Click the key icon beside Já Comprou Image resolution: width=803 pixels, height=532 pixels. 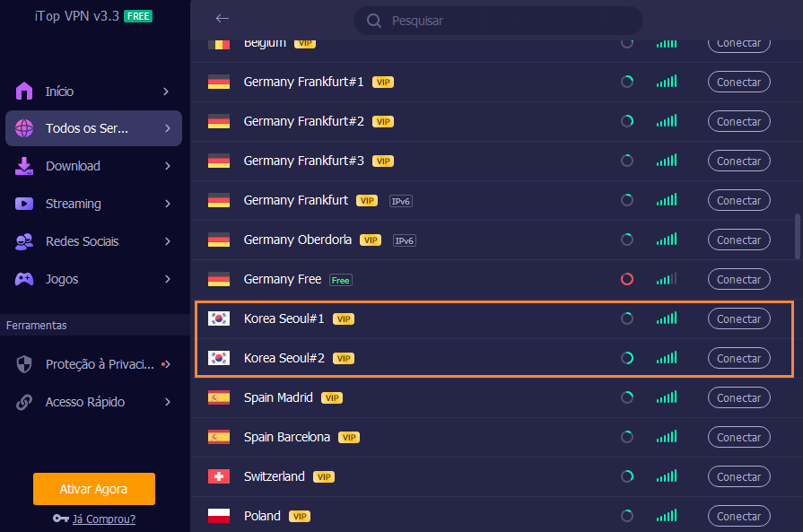click(61, 519)
